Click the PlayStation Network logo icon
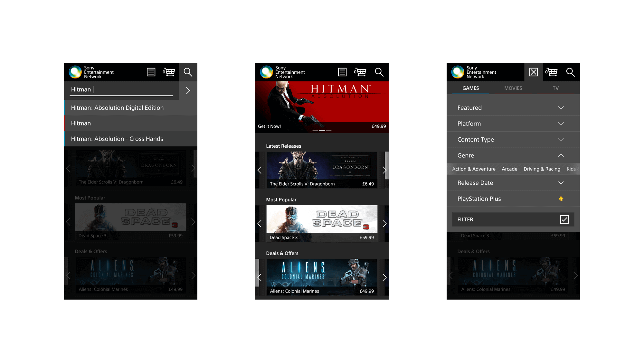The height and width of the screenshot is (362, 644). pos(75,72)
